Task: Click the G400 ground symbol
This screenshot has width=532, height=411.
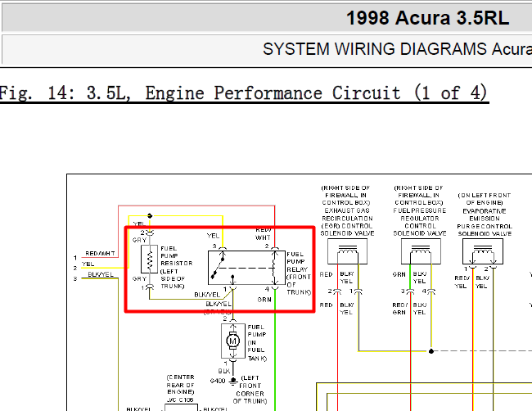Action: 233,382
